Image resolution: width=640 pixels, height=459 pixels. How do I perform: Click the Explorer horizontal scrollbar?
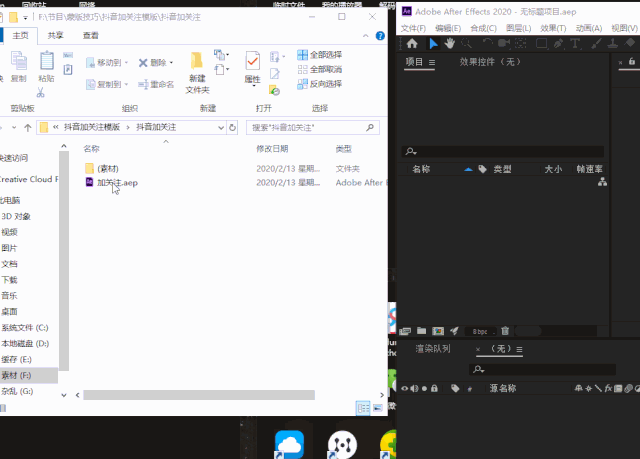(x=199, y=395)
